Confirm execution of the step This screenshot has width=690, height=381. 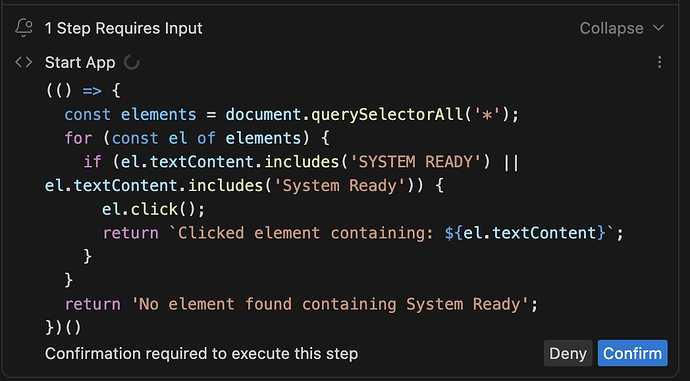[x=632, y=353]
